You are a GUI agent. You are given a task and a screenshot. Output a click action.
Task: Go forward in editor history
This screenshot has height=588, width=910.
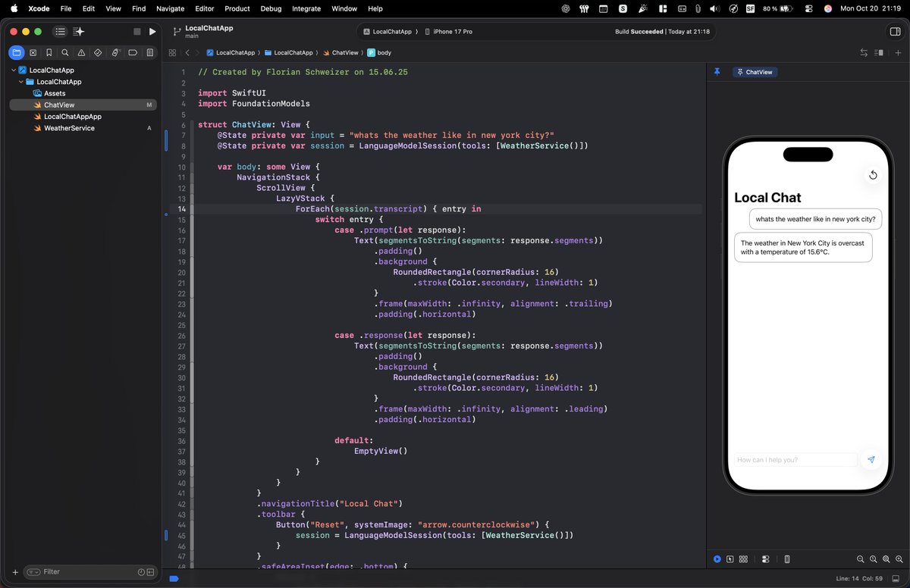[x=197, y=53]
